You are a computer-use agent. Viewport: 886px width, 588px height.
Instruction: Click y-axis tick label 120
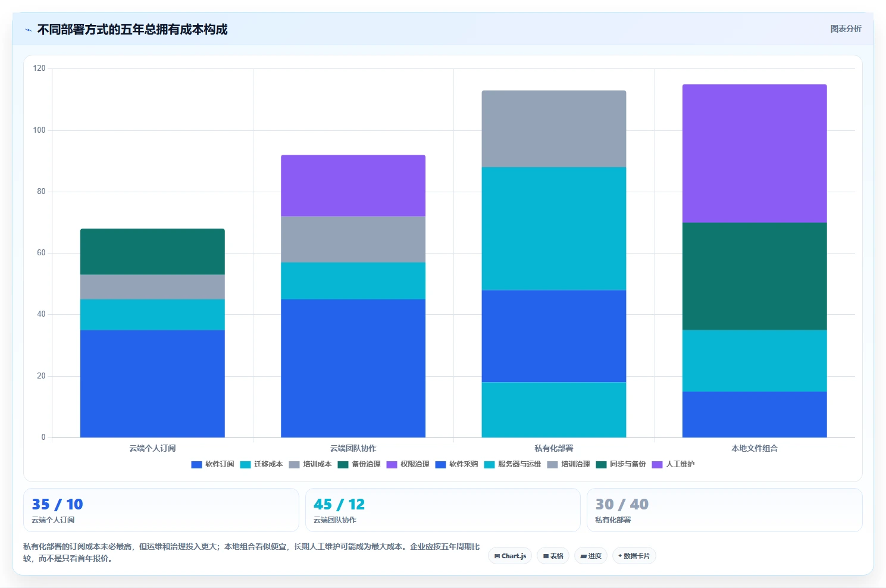[x=39, y=68]
